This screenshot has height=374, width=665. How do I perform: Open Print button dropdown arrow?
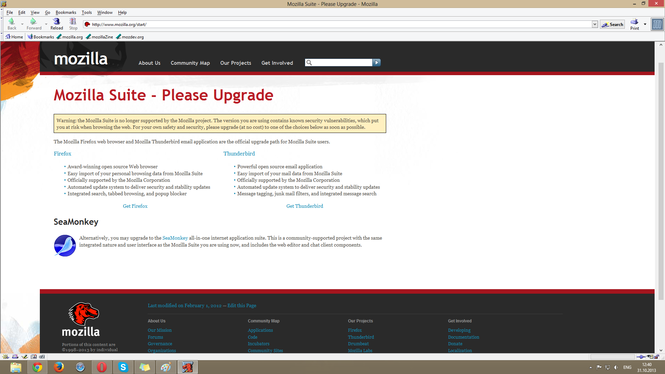[645, 24]
